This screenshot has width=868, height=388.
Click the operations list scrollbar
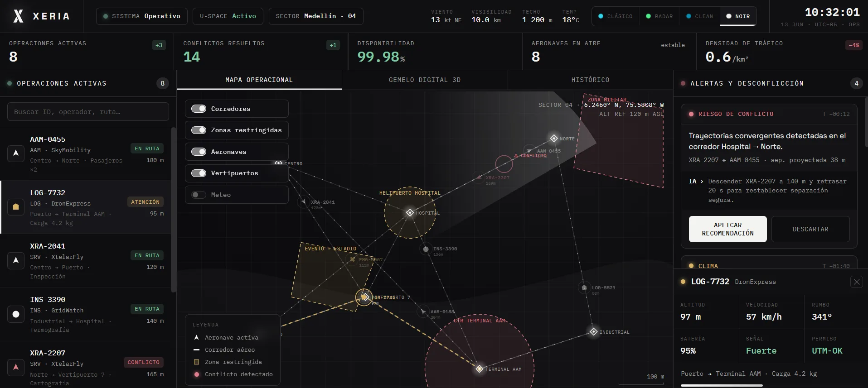tap(173, 210)
